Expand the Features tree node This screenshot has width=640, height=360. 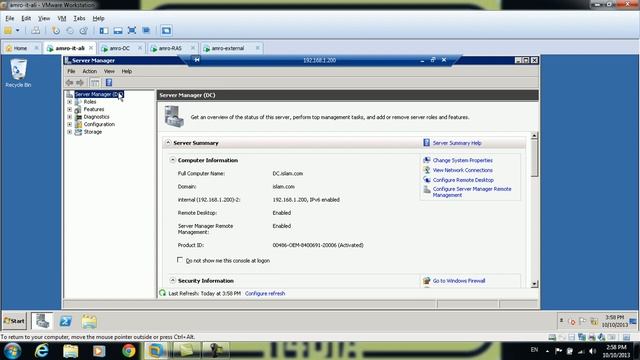tap(69, 109)
